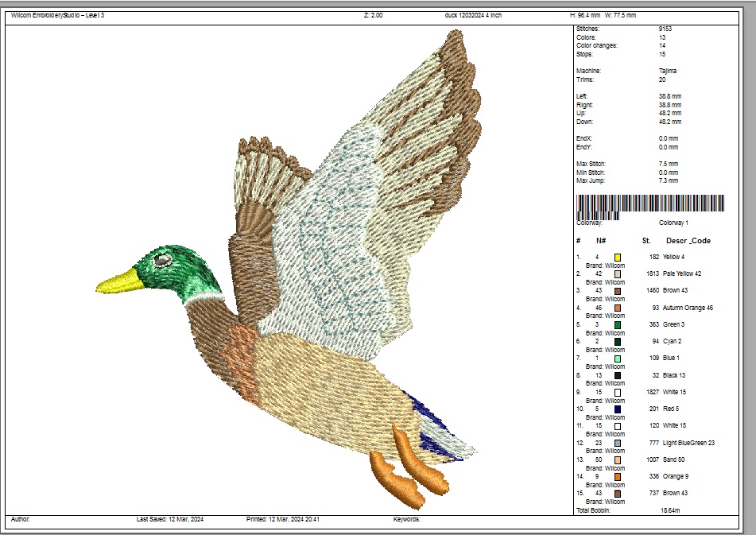Click the Cyan 2 description text

(673, 342)
